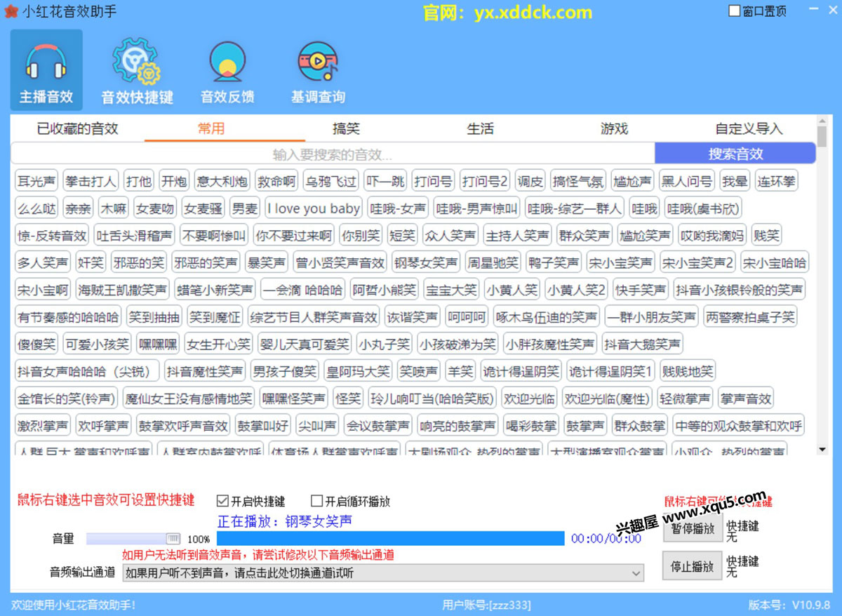Play the 贱贱地笑 sound effect
The image size is (842, 616).
pyautogui.click(x=687, y=370)
